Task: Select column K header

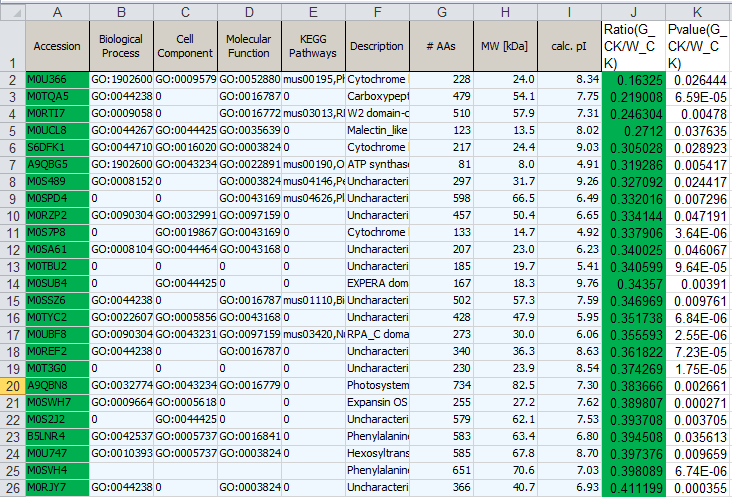Action: pos(698,13)
